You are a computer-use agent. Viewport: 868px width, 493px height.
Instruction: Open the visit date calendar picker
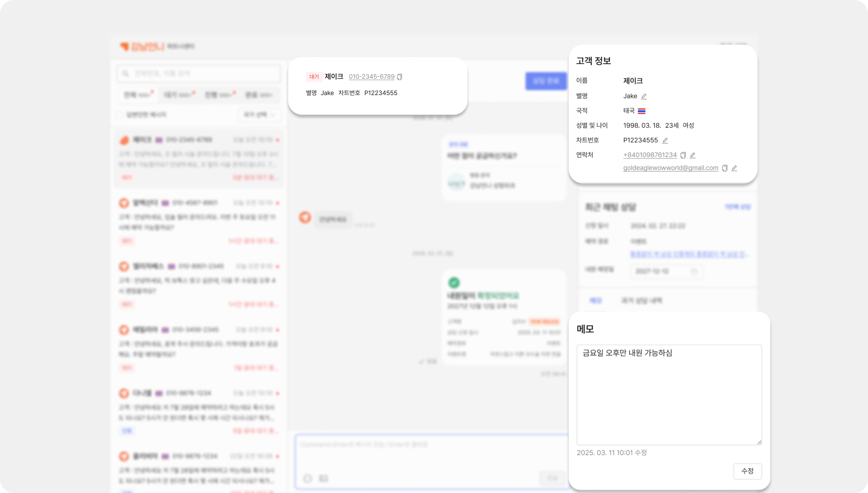pyautogui.click(x=694, y=272)
